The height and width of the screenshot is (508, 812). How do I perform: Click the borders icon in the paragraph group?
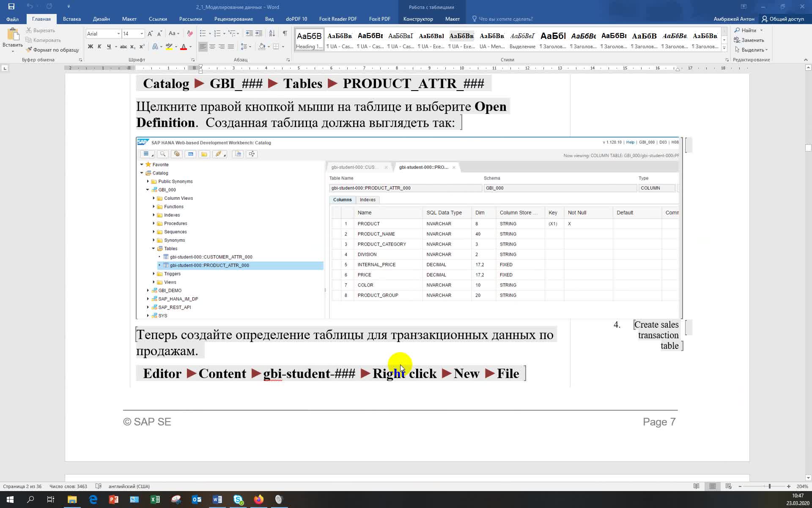click(276, 47)
